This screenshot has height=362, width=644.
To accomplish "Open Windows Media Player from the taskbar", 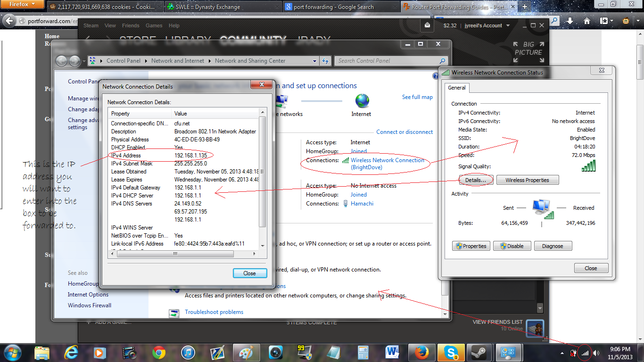I will (100, 352).
